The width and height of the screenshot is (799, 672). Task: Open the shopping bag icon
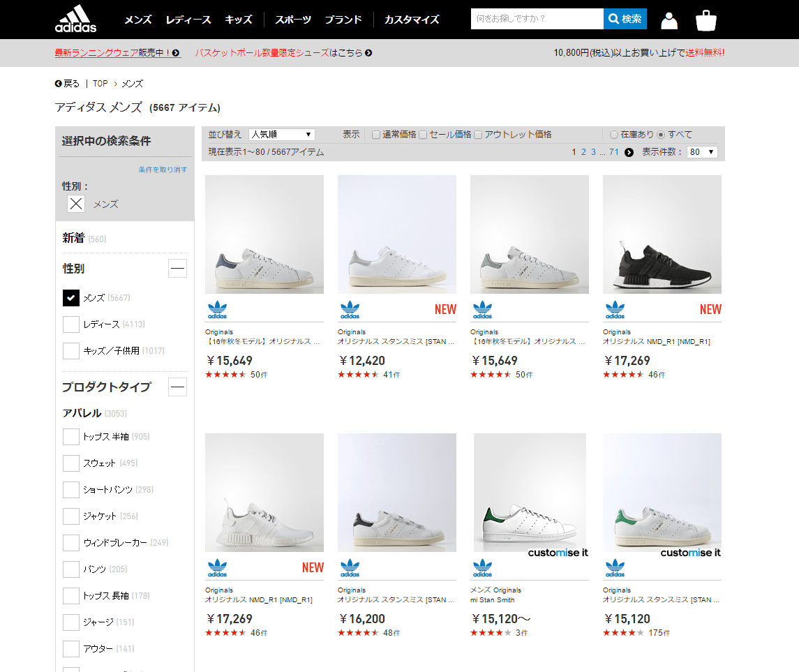click(705, 20)
